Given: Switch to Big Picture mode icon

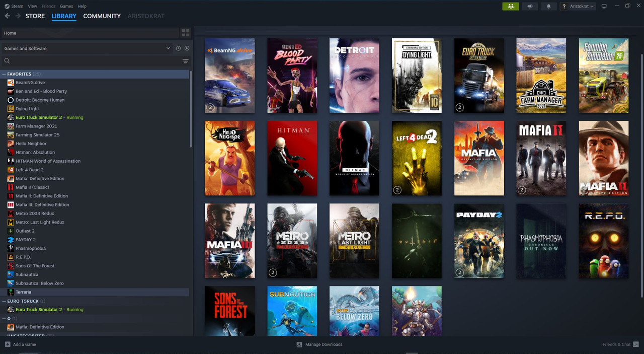Looking at the screenshot, I should 604,6.
